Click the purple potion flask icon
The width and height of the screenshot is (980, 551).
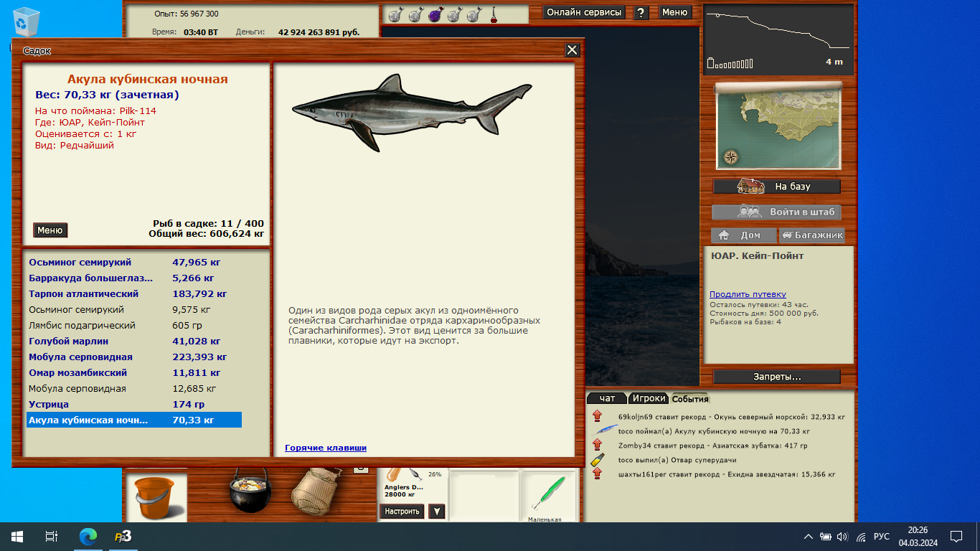(x=434, y=14)
